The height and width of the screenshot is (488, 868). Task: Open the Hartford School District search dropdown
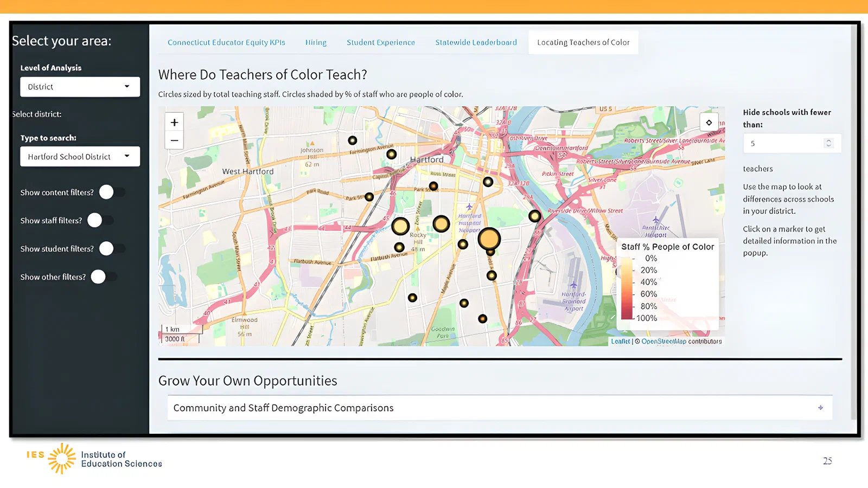pyautogui.click(x=80, y=157)
